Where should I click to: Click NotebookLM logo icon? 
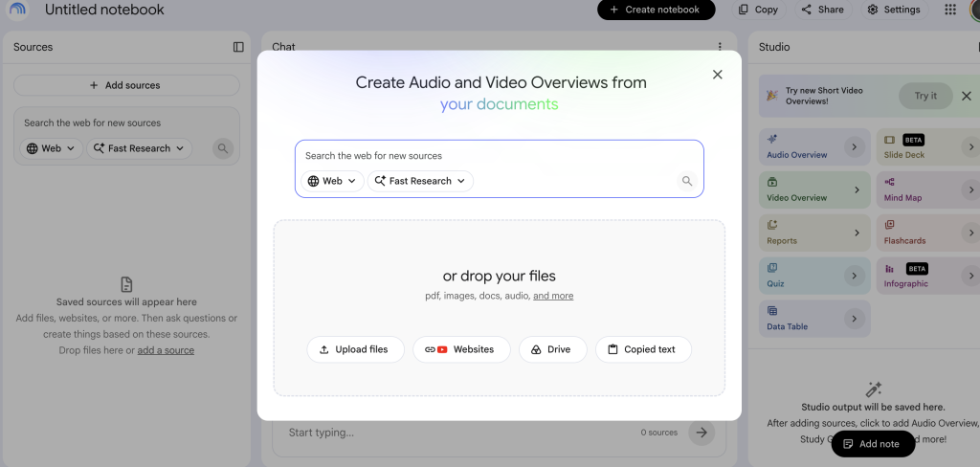click(18, 10)
